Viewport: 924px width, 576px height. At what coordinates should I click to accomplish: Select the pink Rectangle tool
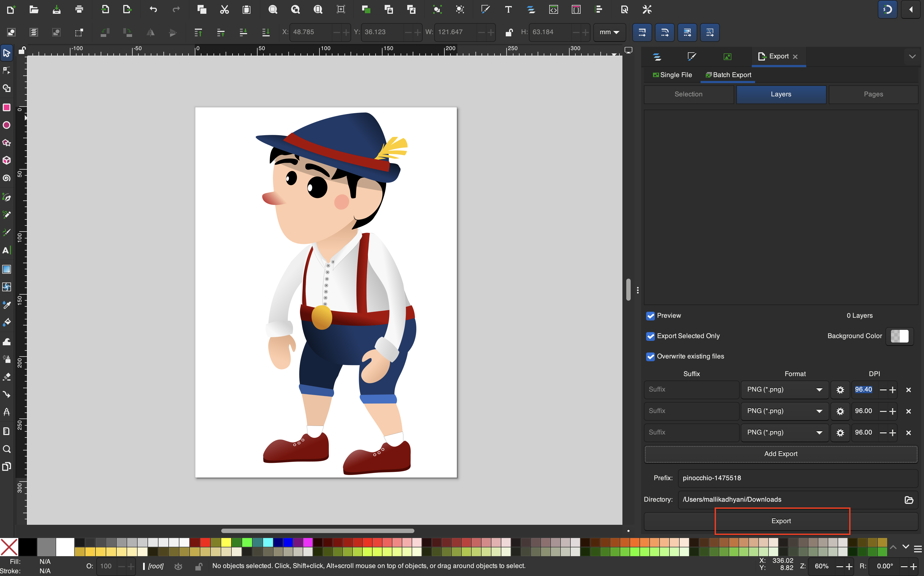[7, 107]
